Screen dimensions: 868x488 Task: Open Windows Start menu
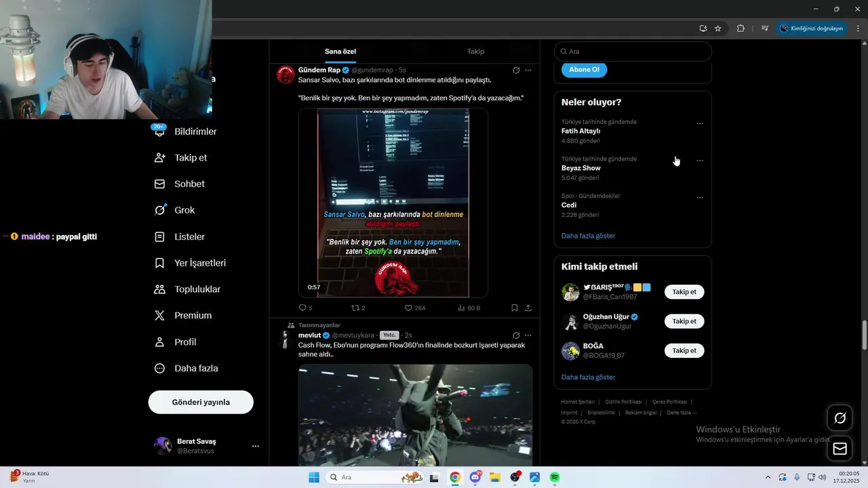tap(314, 477)
